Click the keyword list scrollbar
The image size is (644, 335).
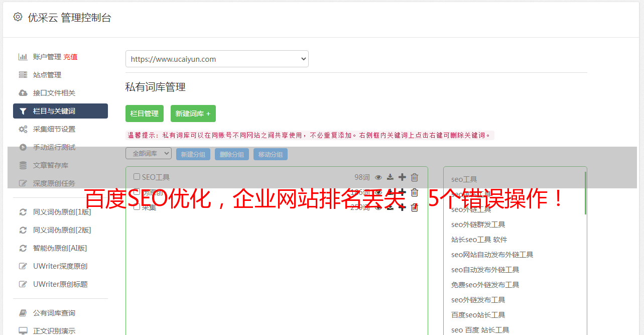[585, 193]
